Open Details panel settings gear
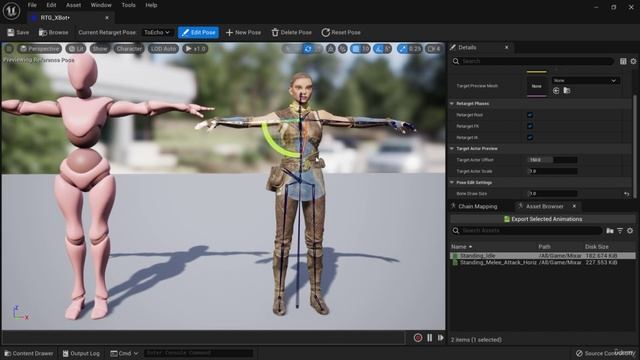This screenshot has height=360, width=640. point(633,61)
